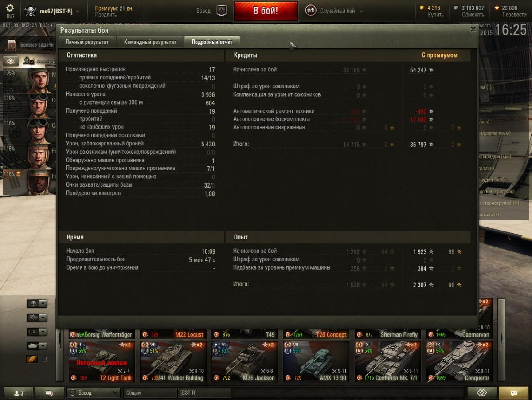Click the Итого premium credits total 36 797

point(418,145)
